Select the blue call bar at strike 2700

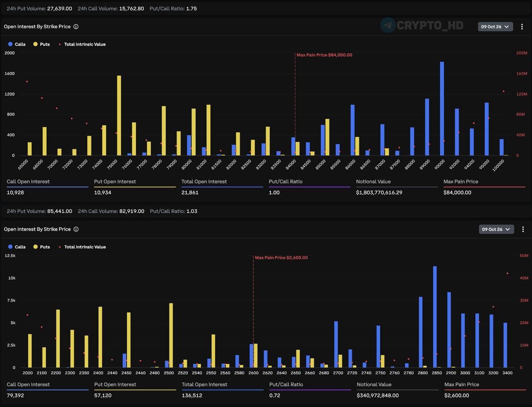336,344
